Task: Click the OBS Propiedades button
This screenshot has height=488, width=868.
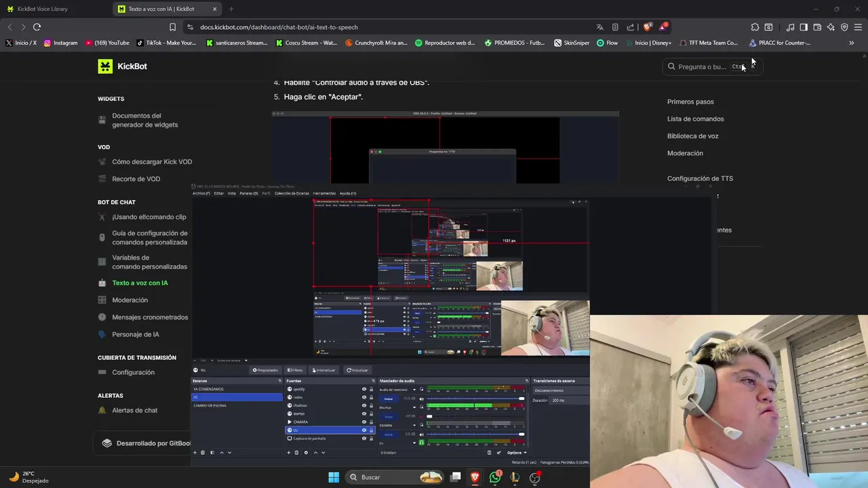Action: tap(266, 370)
